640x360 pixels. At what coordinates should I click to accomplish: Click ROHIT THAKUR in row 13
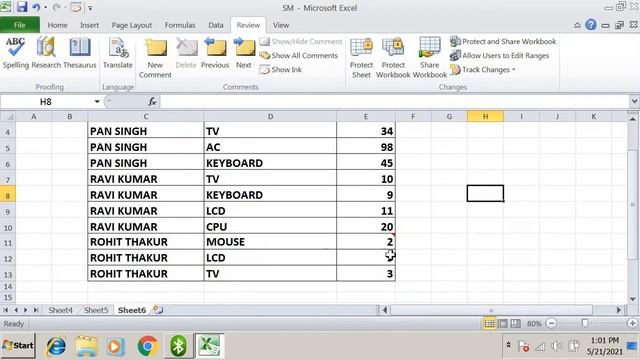coord(146,273)
